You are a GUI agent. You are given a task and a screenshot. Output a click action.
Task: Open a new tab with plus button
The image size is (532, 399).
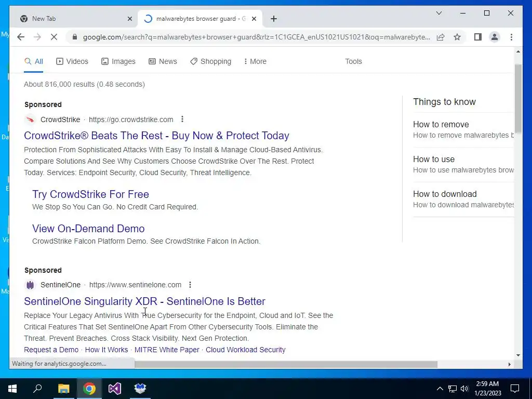(274, 19)
